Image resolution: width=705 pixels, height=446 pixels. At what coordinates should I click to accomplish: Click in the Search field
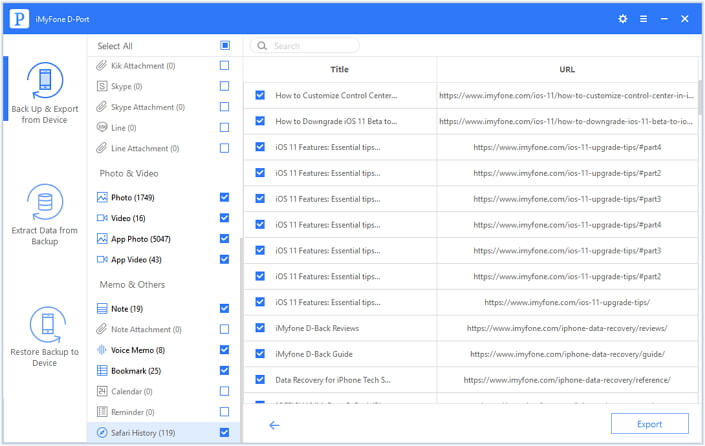point(305,46)
